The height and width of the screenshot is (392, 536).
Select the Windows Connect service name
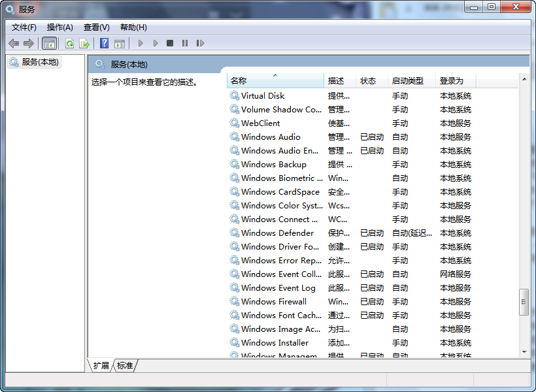coord(279,219)
